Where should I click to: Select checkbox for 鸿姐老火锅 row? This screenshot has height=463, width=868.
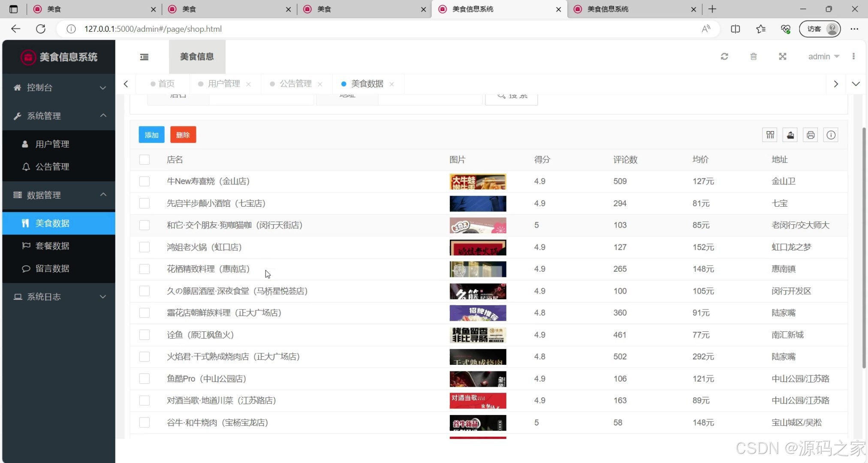(145, 247)
